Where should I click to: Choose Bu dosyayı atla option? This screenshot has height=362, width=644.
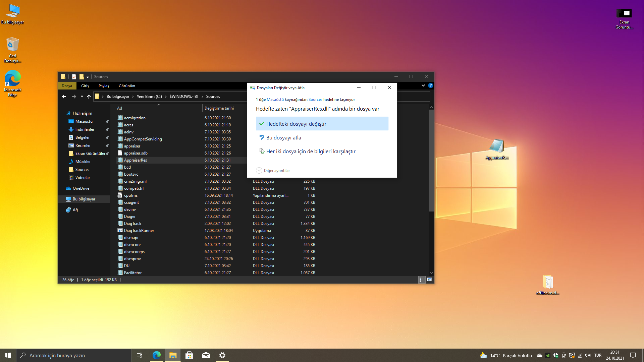pos(322,137)
